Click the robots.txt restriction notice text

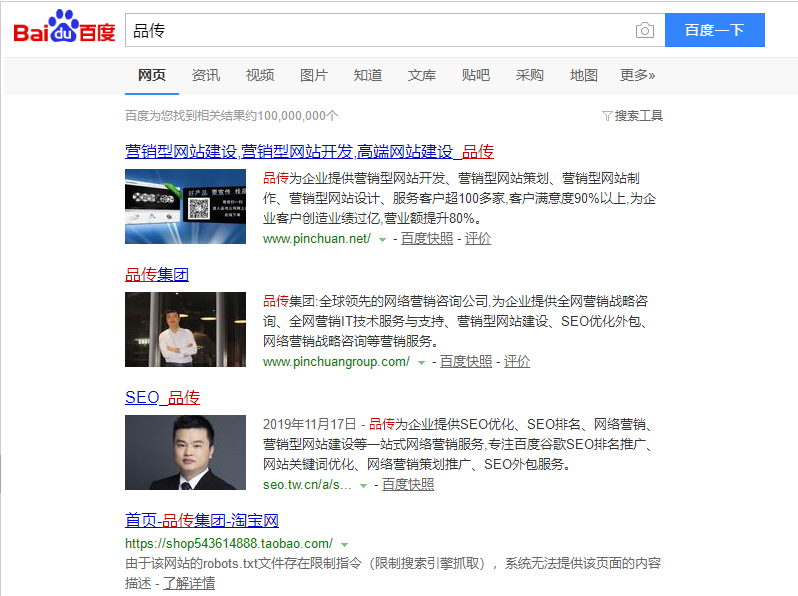tap(393, 573)
